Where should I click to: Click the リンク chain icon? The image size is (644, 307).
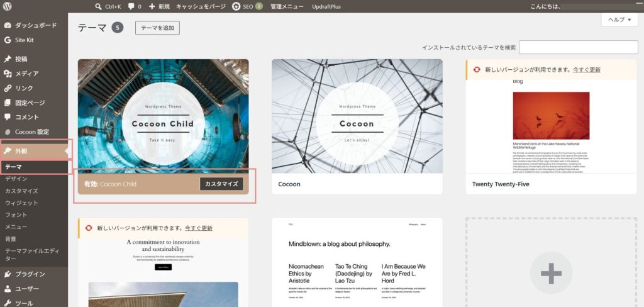(8, 88)
